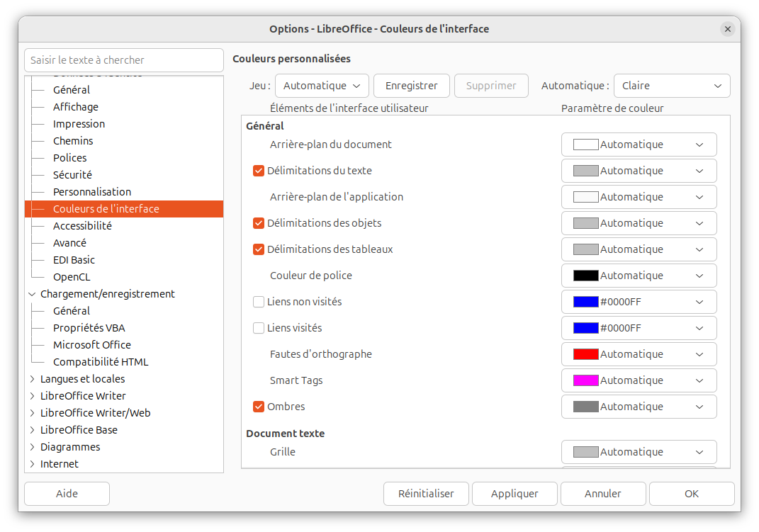Click the magenta Smart Tags swatch
Screen dimensions: 759x532
pos(585,380)
